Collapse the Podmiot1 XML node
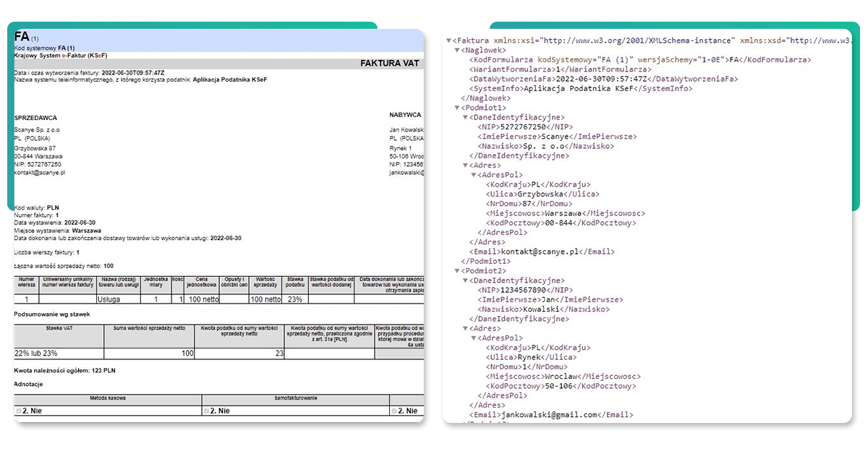Viewport: 868px width, 454px height. (x=456, y=107)
